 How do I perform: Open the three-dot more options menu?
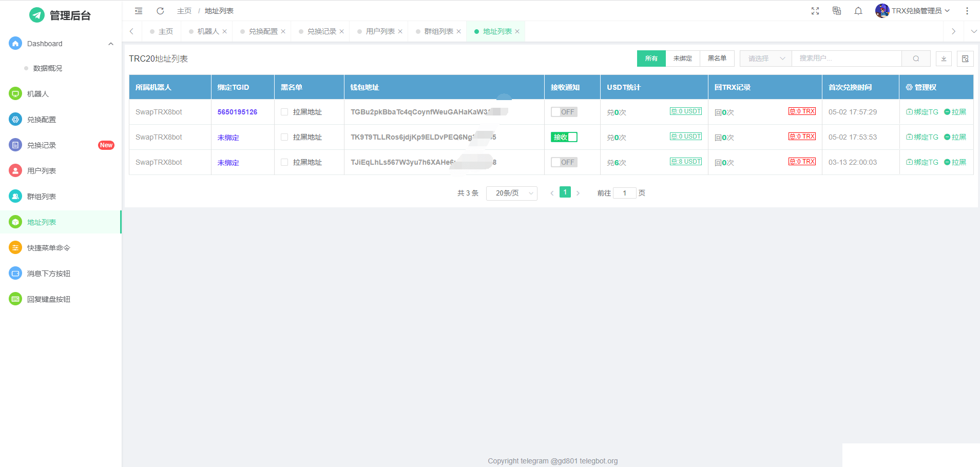coord(967,11)
